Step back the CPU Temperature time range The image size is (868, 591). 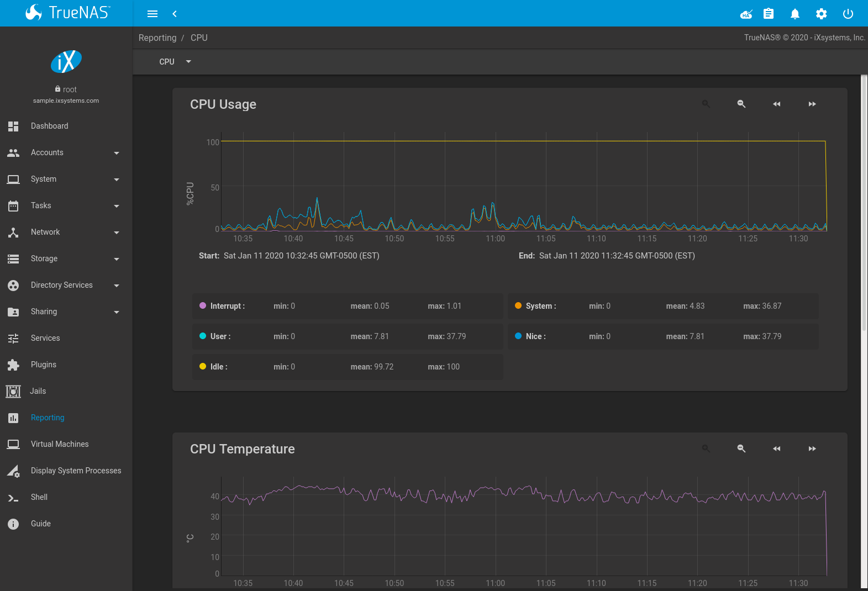pos(777,448)
